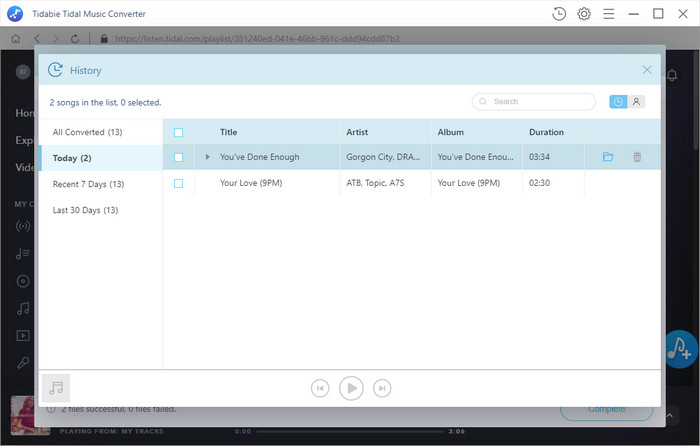
Task: Click Tidal sidebar albums disc icon
Action: pos(23,281)
